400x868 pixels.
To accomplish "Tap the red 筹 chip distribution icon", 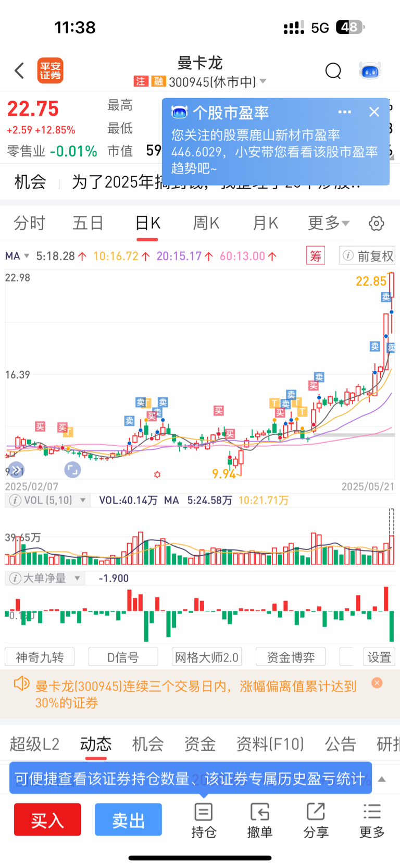I will (316, 255).
